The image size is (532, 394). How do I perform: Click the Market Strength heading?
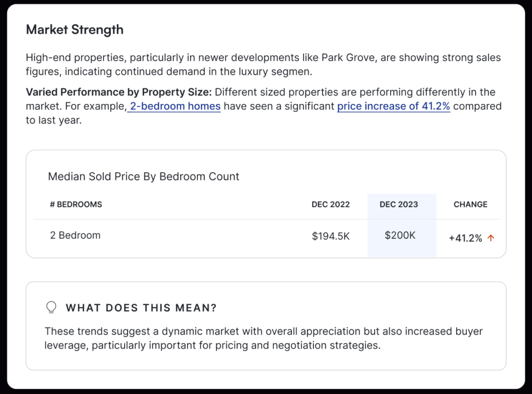(75, 30)
